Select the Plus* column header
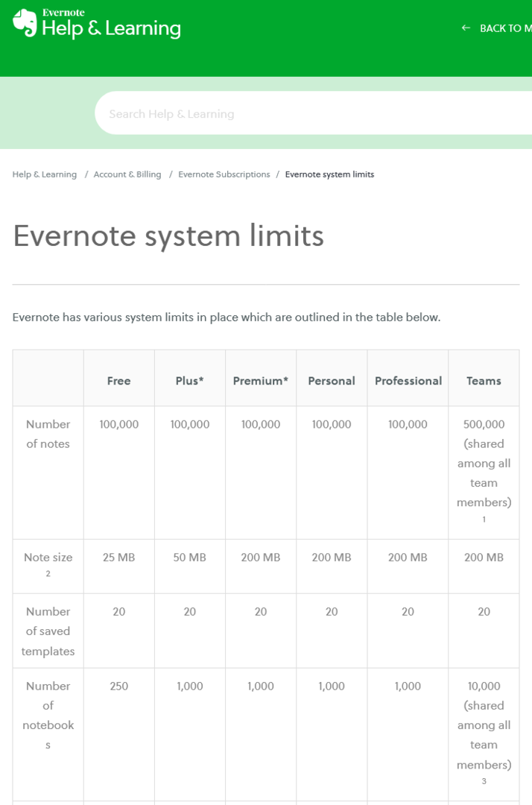This screenshot has width=532, height=805. [x=190, y=381]
